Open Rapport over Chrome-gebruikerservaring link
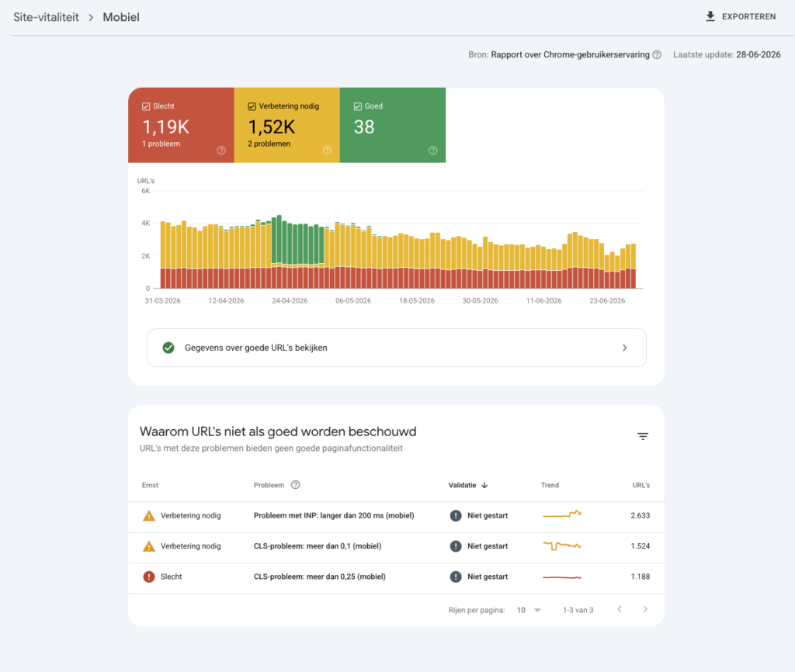Screen dimensions: 795x672 (570, 55)
